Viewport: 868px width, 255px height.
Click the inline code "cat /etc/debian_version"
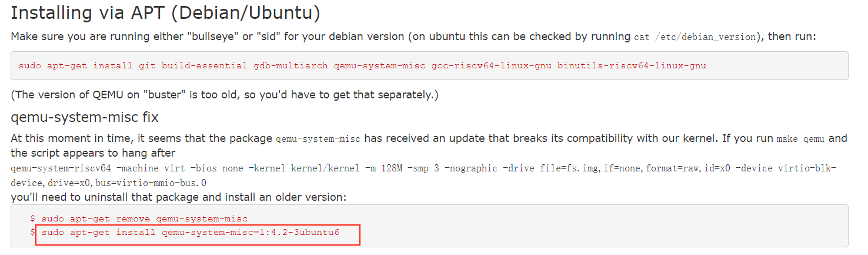click(695, 37)
